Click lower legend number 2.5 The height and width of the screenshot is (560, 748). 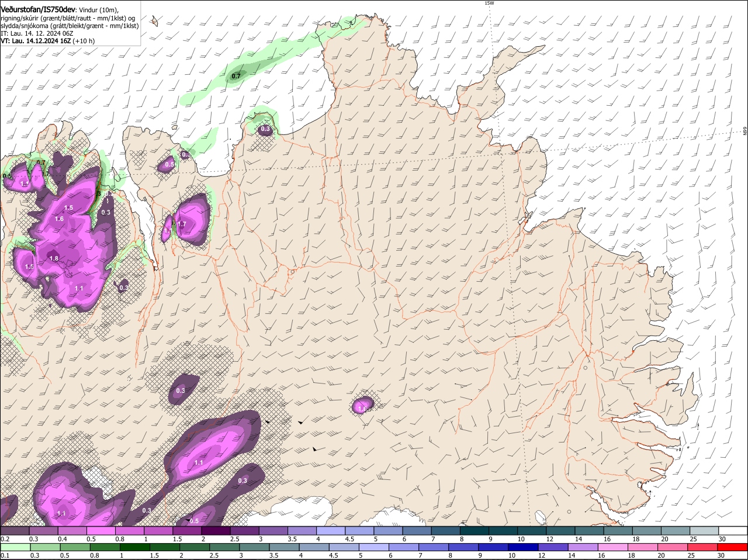tap(214, 555)
